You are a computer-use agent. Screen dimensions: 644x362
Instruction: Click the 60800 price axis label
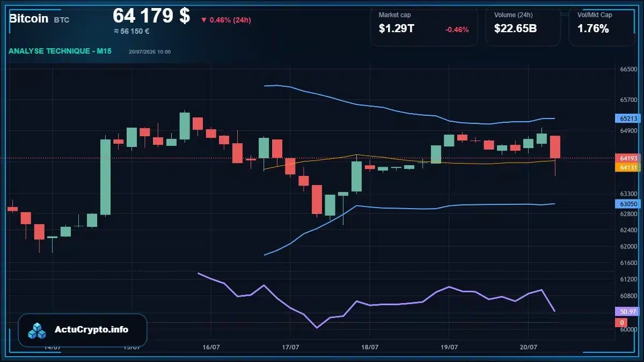[628, 296]
